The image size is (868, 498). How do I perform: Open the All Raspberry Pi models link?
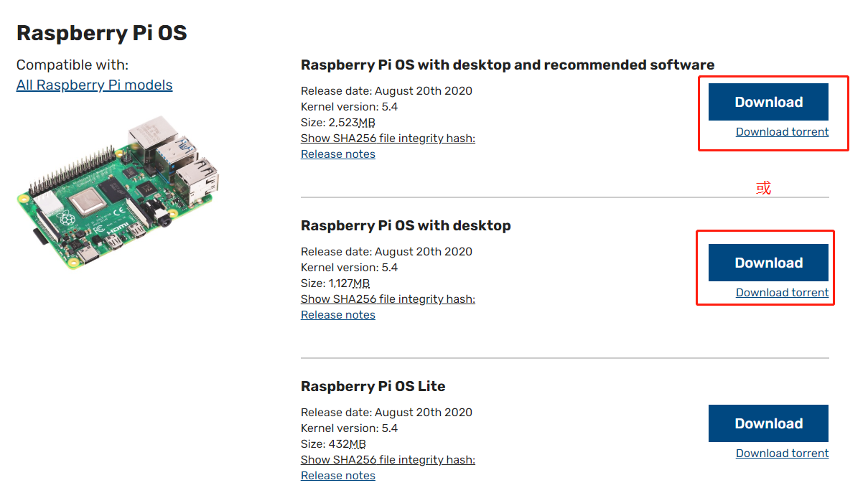click(x=94, y=85)
